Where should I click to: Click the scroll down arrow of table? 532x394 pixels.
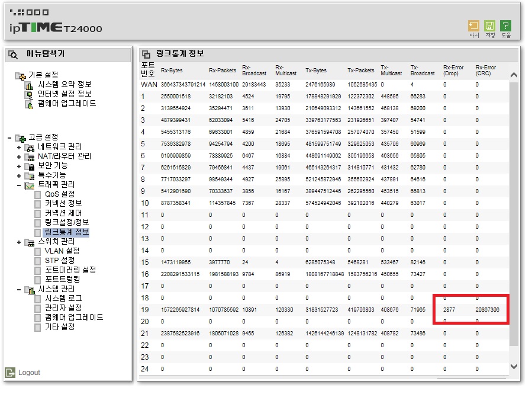point(514,366)
